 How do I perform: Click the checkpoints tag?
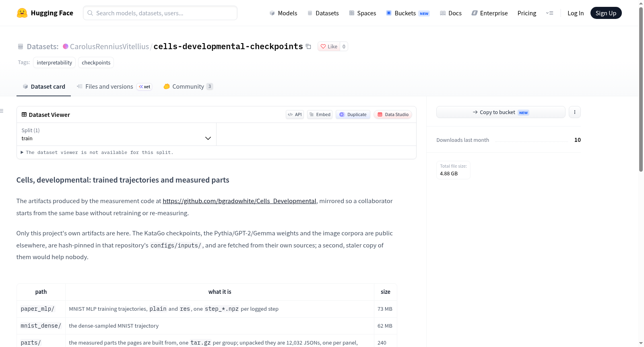tap(96, 62)
